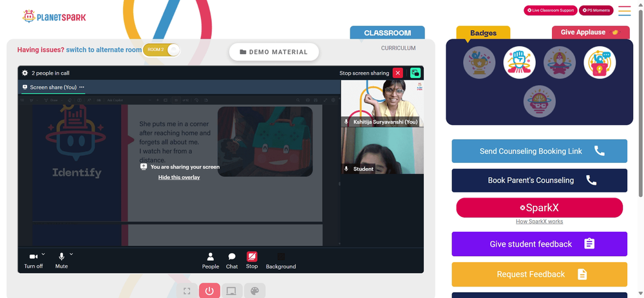644x298 pixels.
Task: Select the trophy star badge
Action: [479, 62]
